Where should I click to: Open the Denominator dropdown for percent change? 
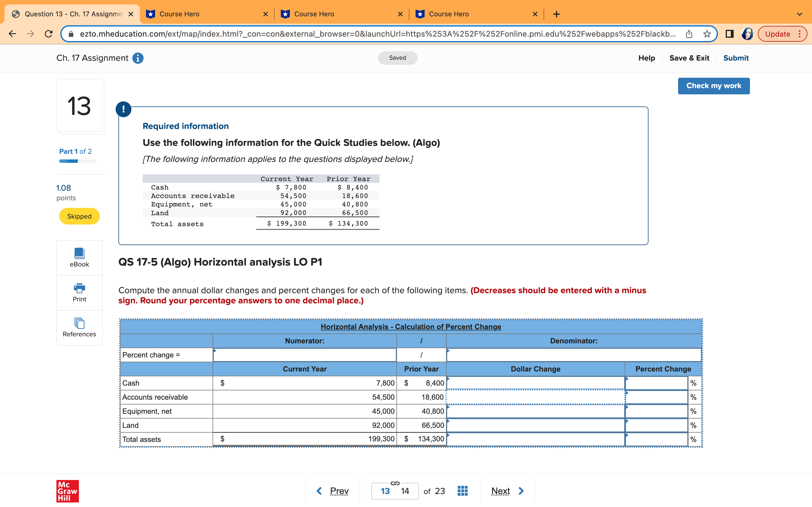(x=573, y=355)
